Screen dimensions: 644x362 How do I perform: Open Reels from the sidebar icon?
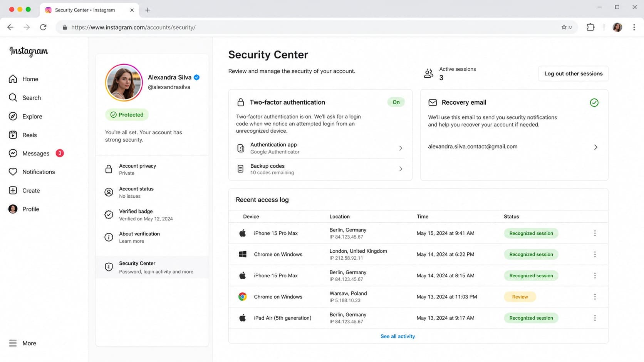point(13,135)
